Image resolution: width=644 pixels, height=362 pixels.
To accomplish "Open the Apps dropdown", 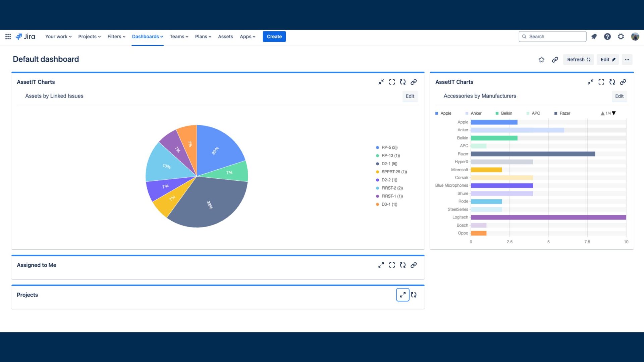I will click(x=248, y=37).
